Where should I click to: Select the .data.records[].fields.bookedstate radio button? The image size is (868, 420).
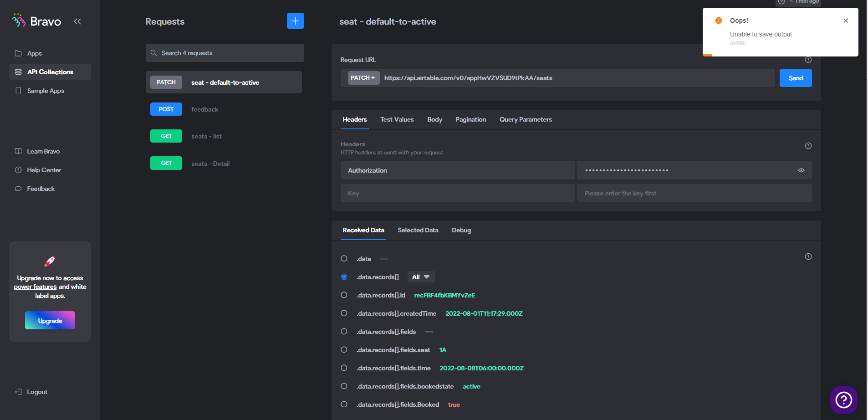[344, 386]
